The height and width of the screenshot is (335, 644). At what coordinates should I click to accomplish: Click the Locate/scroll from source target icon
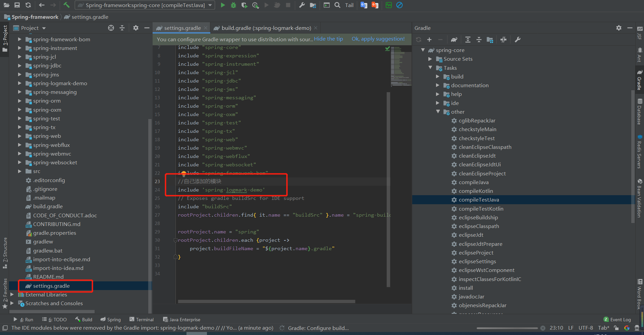pos(111,28)
